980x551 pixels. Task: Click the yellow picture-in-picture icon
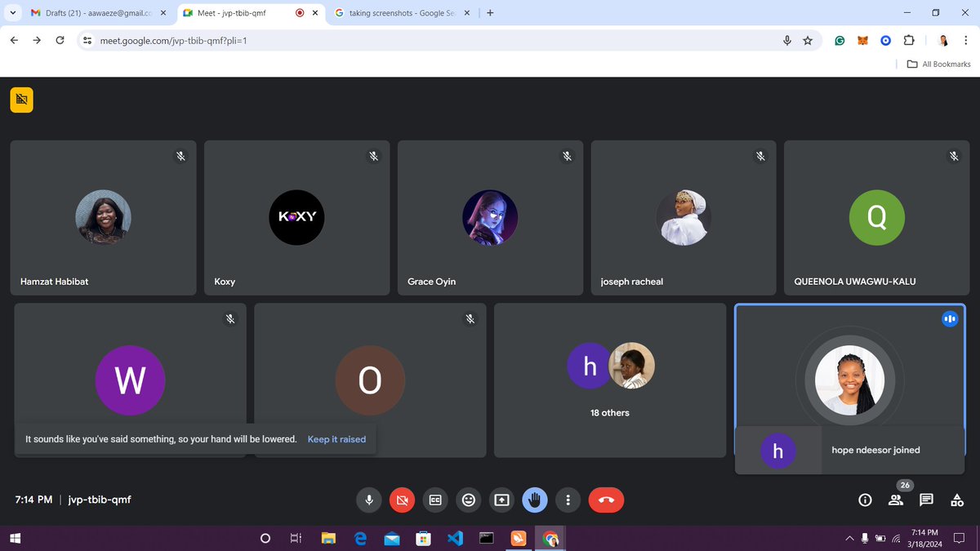[x=21, y=100]
